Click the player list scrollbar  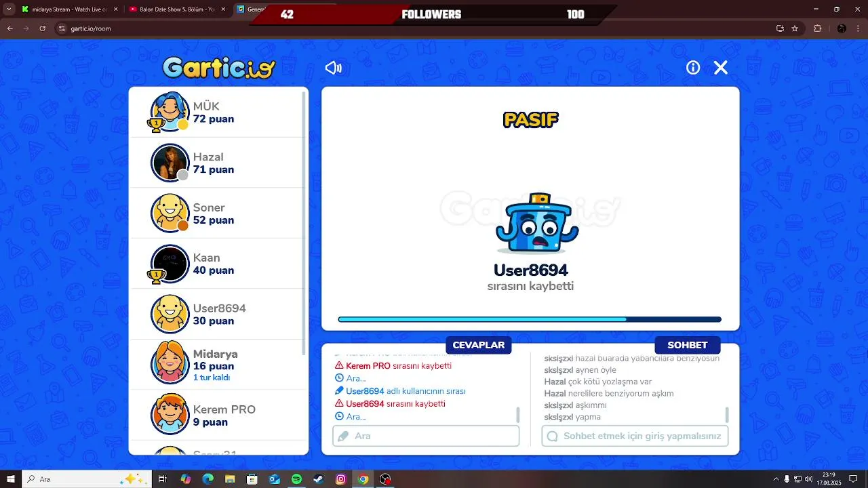click(x=304, y=224)
